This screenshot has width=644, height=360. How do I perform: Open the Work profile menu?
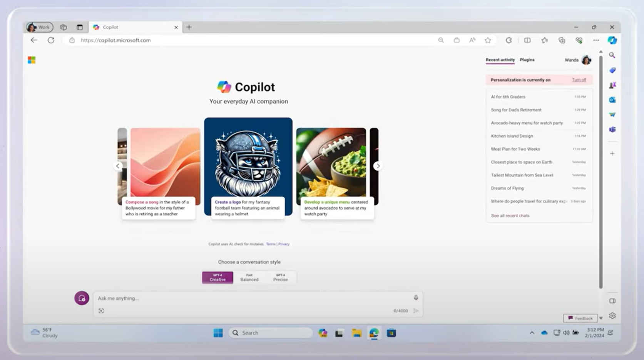click(39, 27)
